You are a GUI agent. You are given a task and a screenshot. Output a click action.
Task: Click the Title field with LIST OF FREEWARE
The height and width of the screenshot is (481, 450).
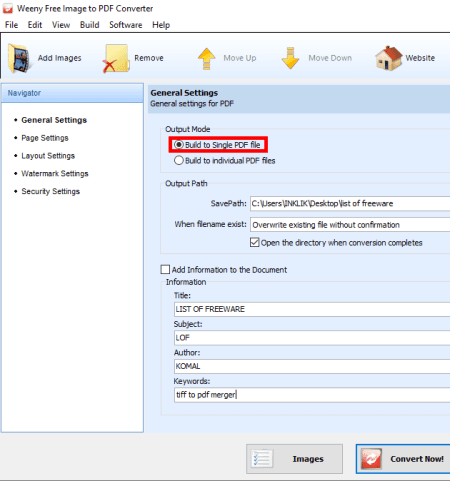[x=312, y=309]
